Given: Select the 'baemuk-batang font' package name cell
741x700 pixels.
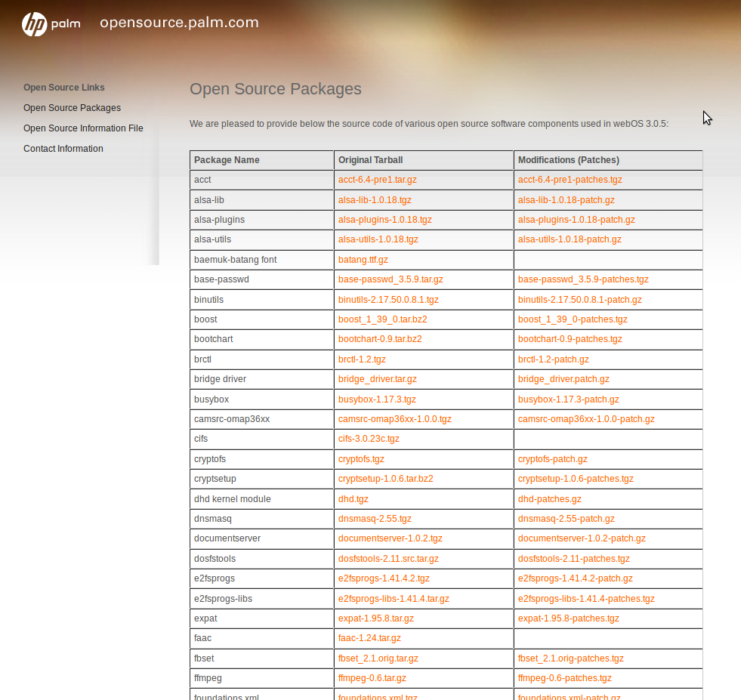Looking at the screenshot, I should (261, 260).
